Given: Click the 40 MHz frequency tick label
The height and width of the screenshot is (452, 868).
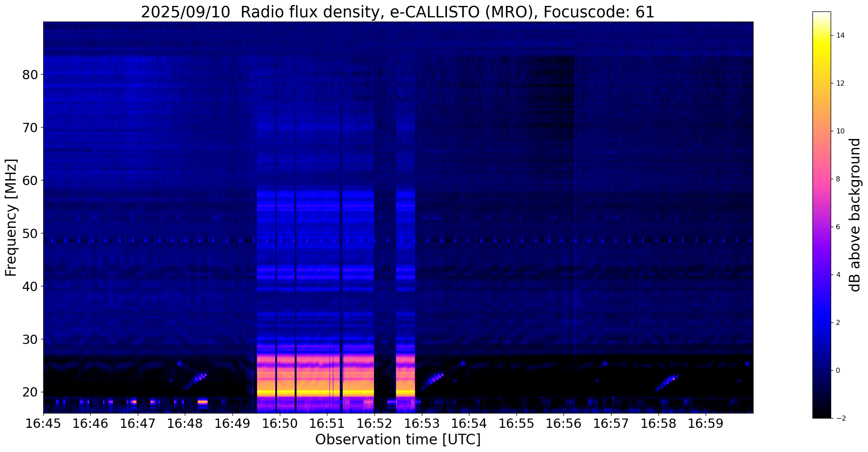Looking at the screenshot, I should pos(30,286).
